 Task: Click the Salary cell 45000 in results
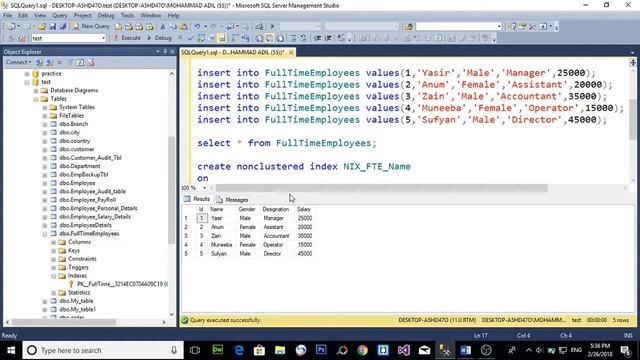pyautogui.click(x=305, y=254)
